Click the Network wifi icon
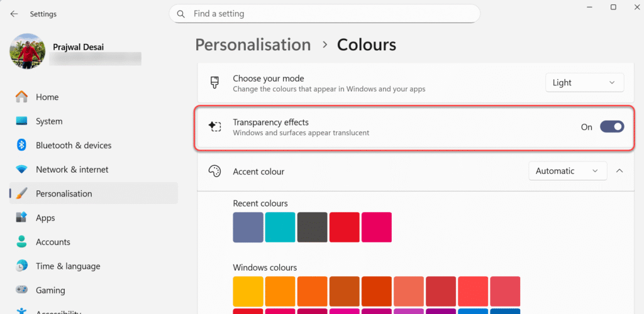The height and width of the screenshot is (314, 644). (x=22, y=170)
